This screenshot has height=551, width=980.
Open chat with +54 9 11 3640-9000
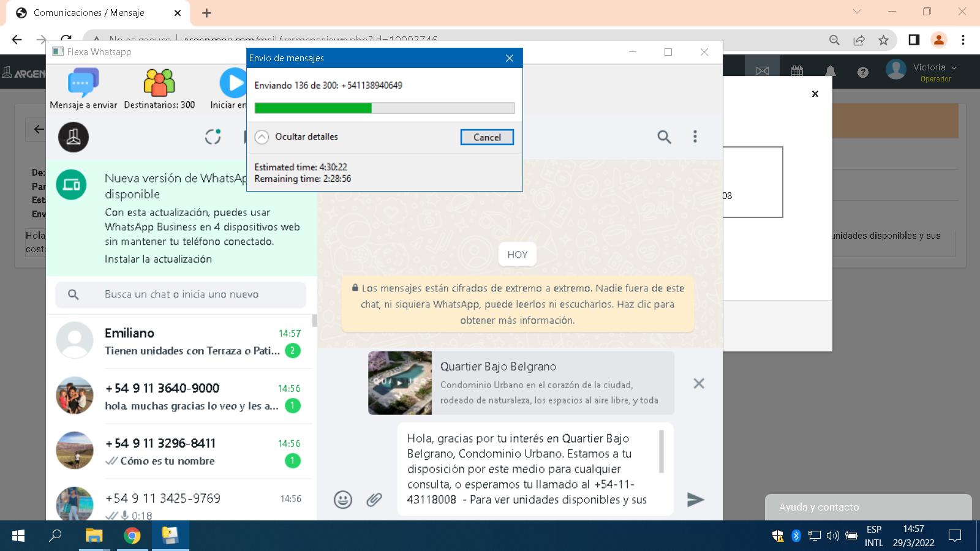(181, 396)
